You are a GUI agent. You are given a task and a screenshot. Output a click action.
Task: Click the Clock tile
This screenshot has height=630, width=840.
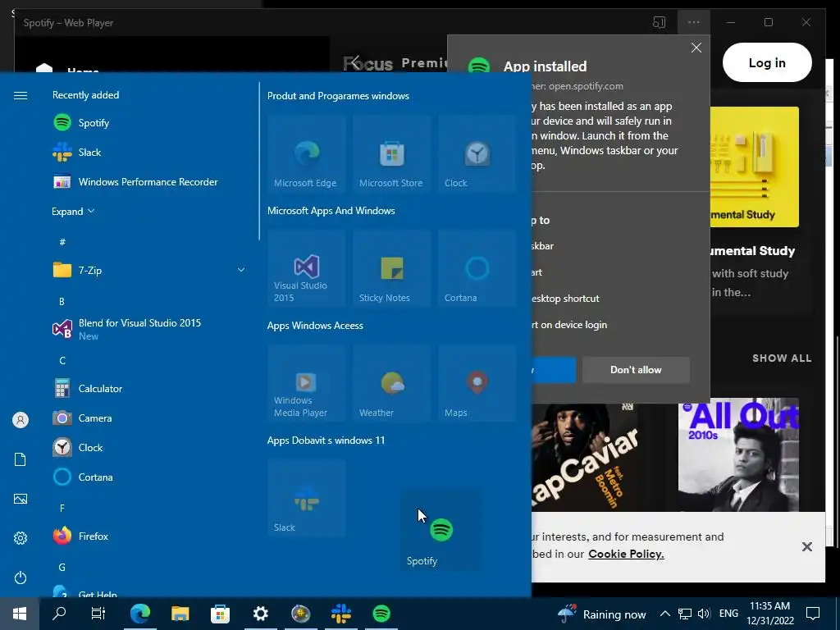477,153
